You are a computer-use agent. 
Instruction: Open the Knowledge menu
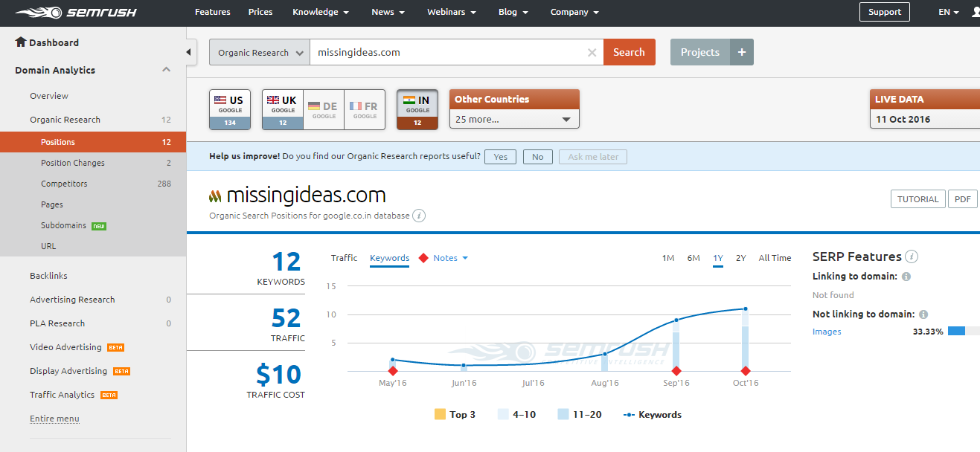[321, 12]
